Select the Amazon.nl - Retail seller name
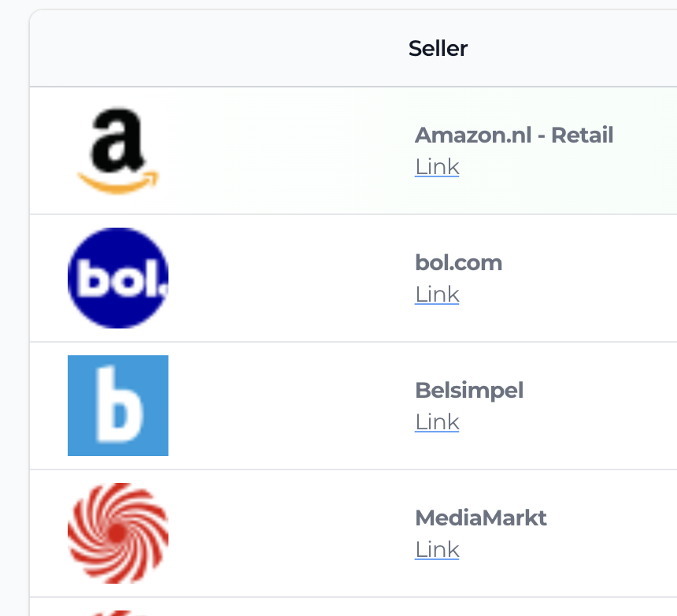Image resolution: width=677 pixels, height=616 pixels. tap(514, 135)
